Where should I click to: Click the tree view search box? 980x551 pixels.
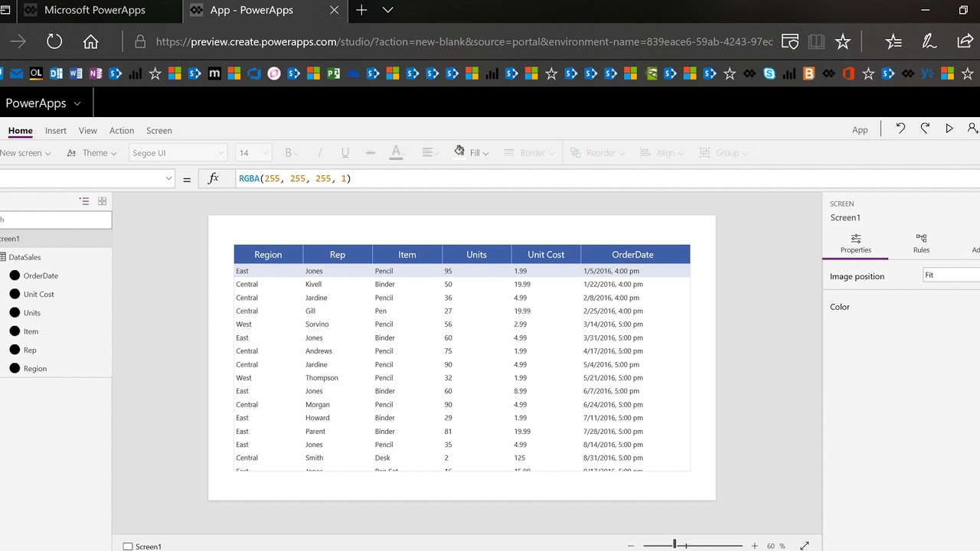(x=55, y=220)
